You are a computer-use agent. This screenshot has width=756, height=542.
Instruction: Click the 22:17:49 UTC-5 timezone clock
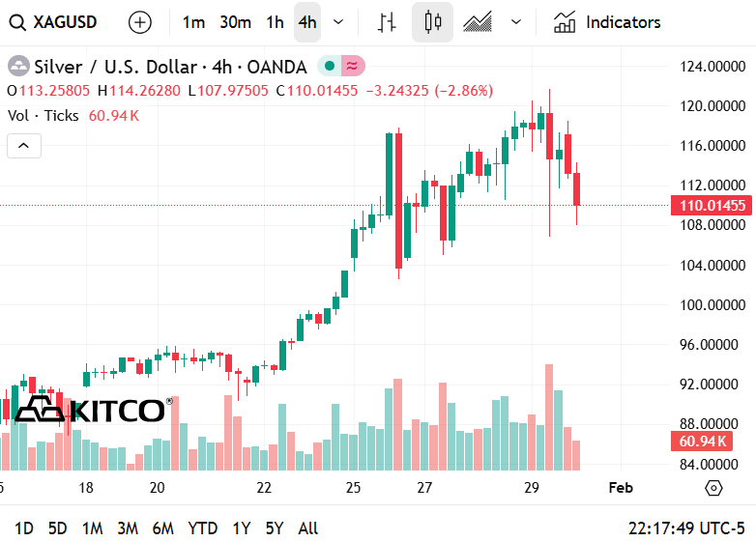coord(686,528)
